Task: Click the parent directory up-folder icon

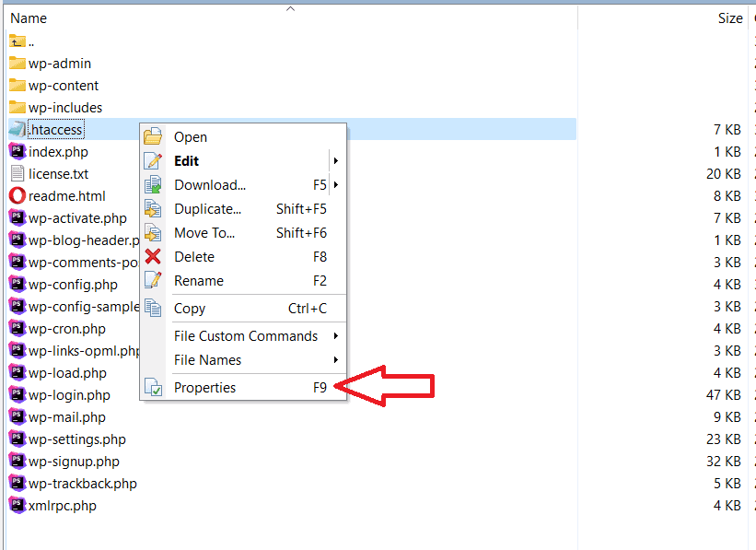Action: click(17, 41)
